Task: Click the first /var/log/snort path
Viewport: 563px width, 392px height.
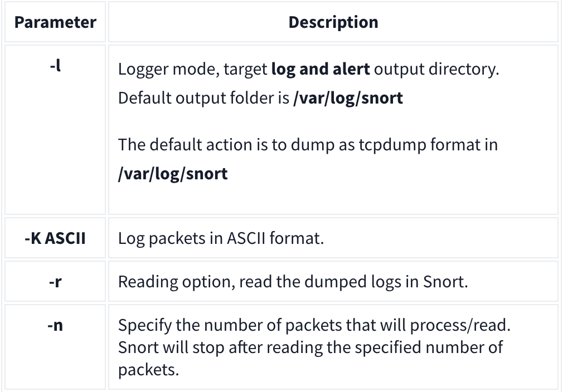Action: pyautogui.click(x=348, y=98)
